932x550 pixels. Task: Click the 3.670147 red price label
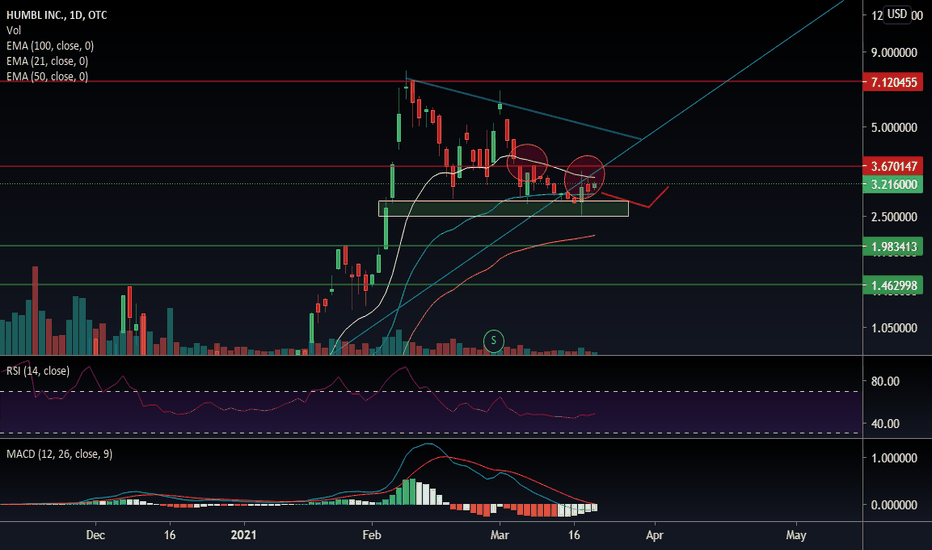(x=893, y=166)
